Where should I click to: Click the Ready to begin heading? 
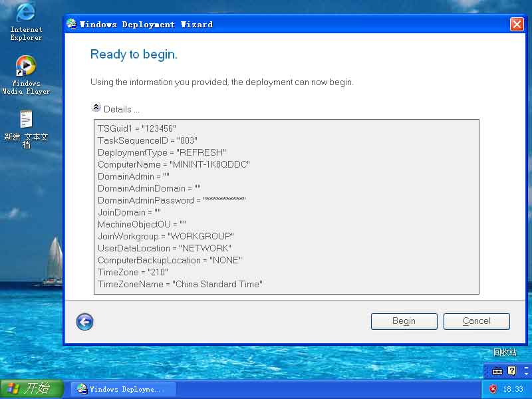point(134,55)
